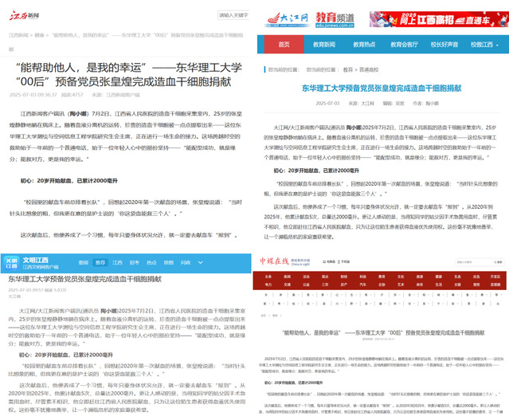Expand the 校微江西 dropdown menu

(484, 45)
